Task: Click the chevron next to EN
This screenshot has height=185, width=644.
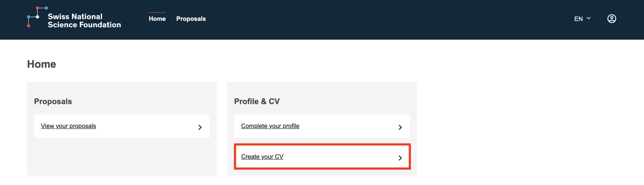Action: (x=588, y=18)
